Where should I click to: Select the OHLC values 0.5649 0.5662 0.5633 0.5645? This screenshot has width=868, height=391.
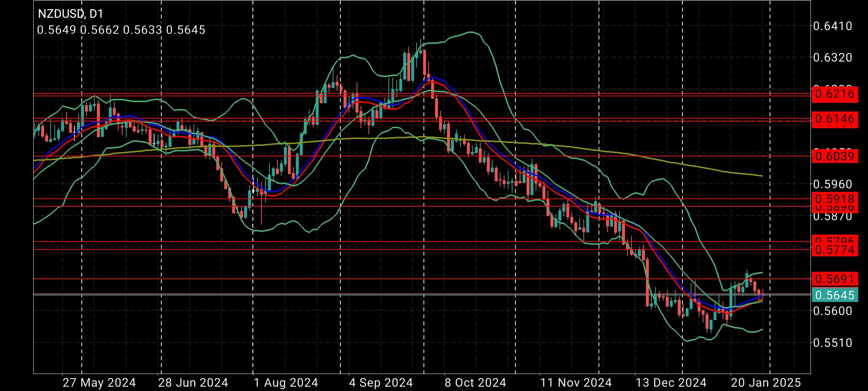pyautogui.click(x=121, y=30)
